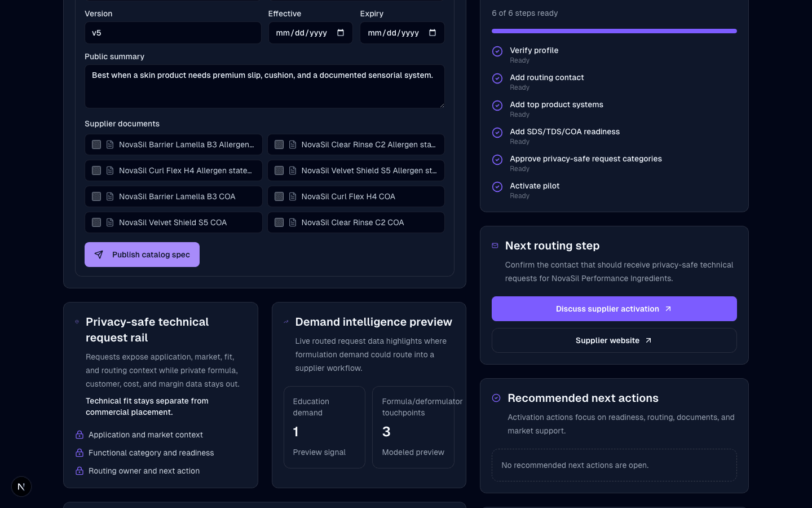Screen dimensions: 812x508
Task: Click the lock icon for Routing owner and next action
Action: (80, 471)
